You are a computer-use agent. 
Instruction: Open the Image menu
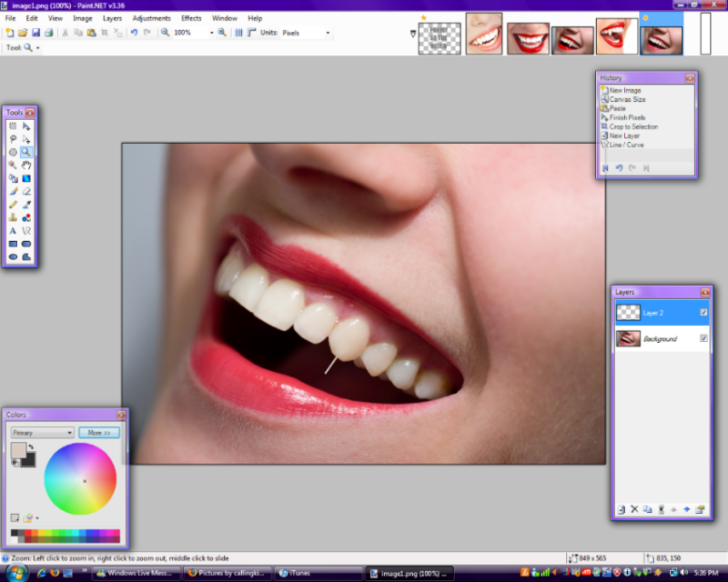click(83, 18)
